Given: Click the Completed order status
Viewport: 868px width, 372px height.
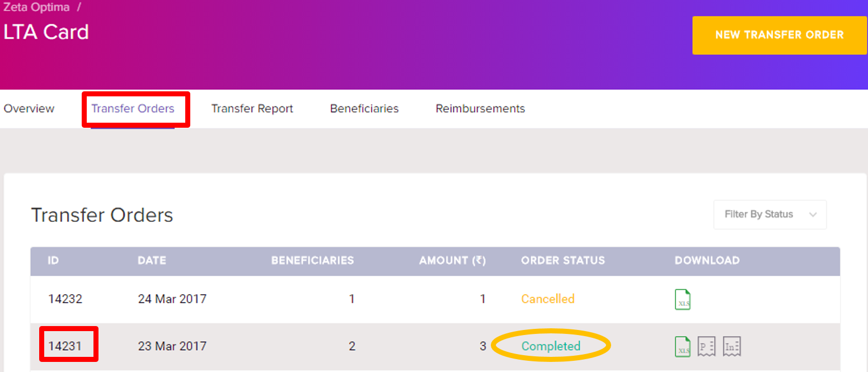Looking at the screenshot, I should [551, 346].
